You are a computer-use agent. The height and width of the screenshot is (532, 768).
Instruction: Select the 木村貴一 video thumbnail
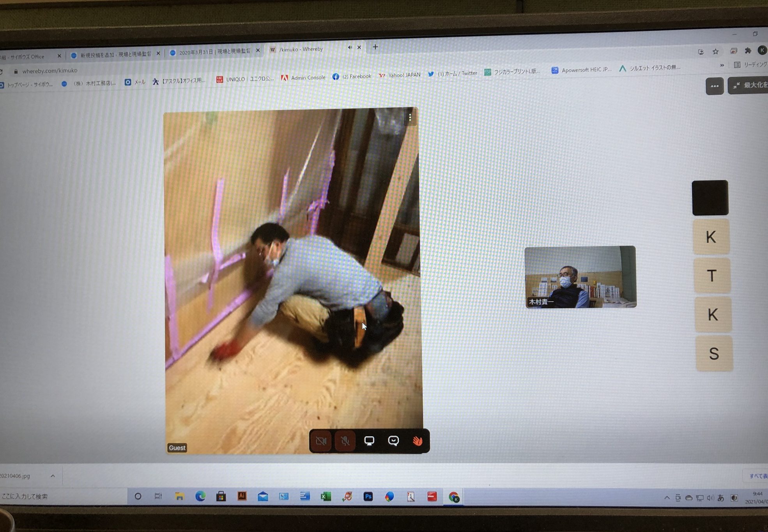[x=580, y=277]
